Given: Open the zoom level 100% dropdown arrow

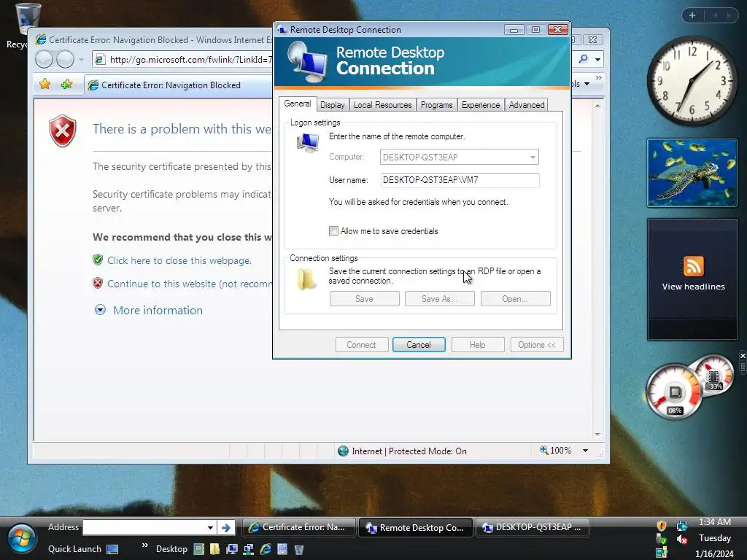Looking at the screenshot, I should click(x=585, y=451).
